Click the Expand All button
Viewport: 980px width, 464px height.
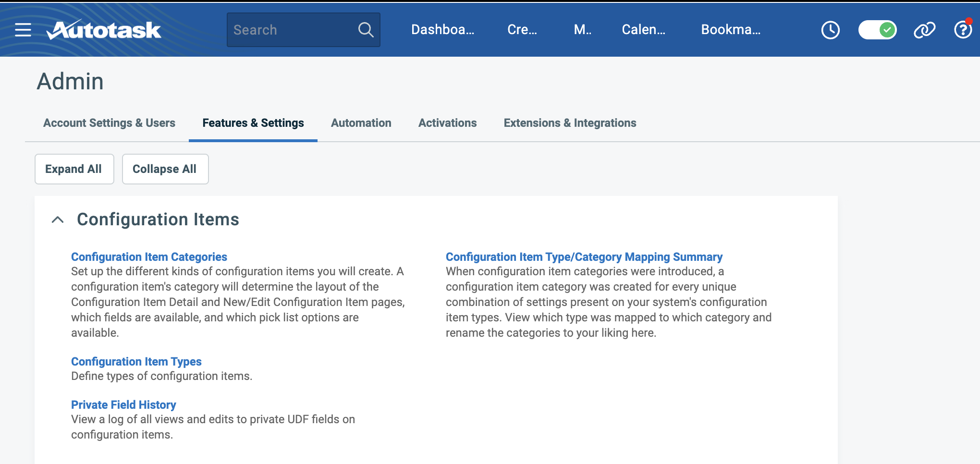(74, 169)
